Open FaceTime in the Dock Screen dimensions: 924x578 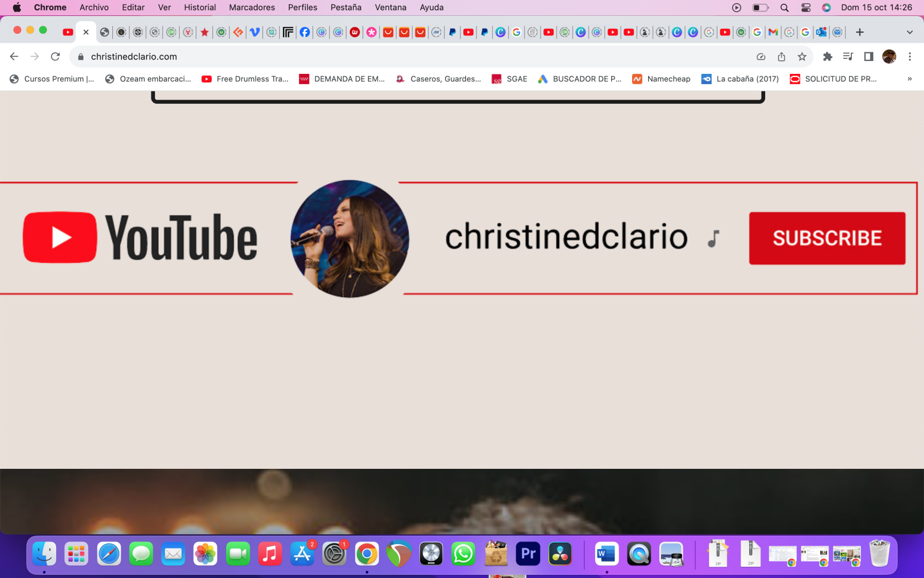(x=237, y=554)
